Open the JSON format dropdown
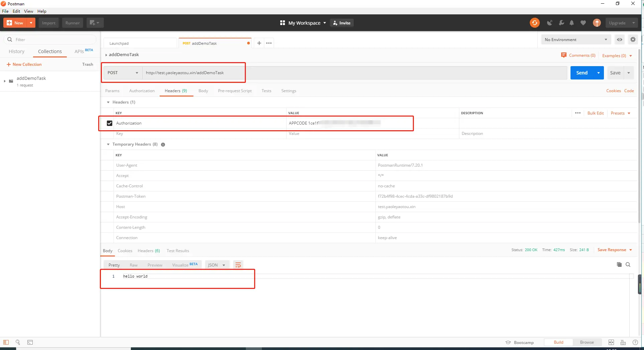Screen dimensions: 644x350 (x=217, y=265)
